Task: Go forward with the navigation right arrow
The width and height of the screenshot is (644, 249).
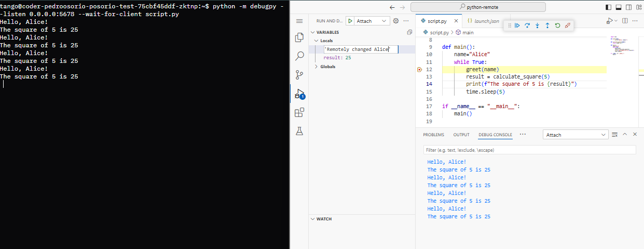Action: point(403,7)
